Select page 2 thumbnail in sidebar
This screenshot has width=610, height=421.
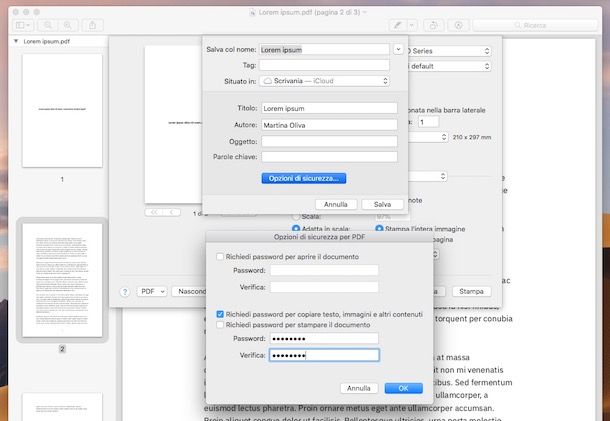pos(62,280)
